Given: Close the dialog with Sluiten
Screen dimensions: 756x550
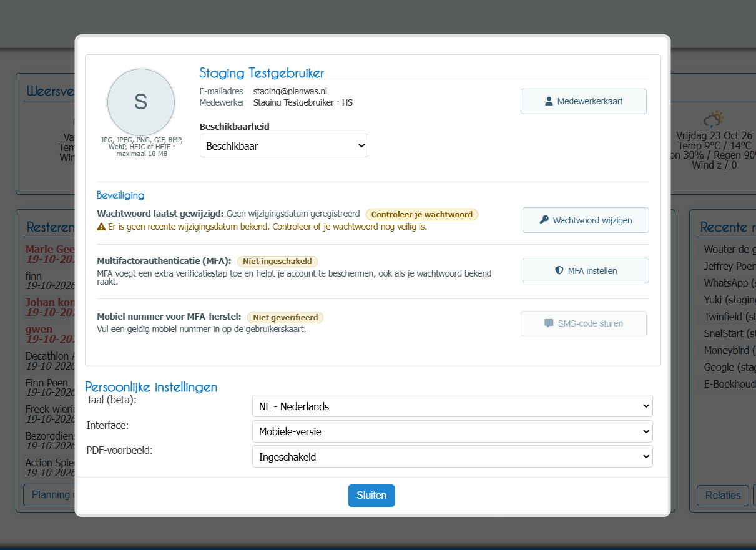Looking at the screenshot, I should [371, 495].
